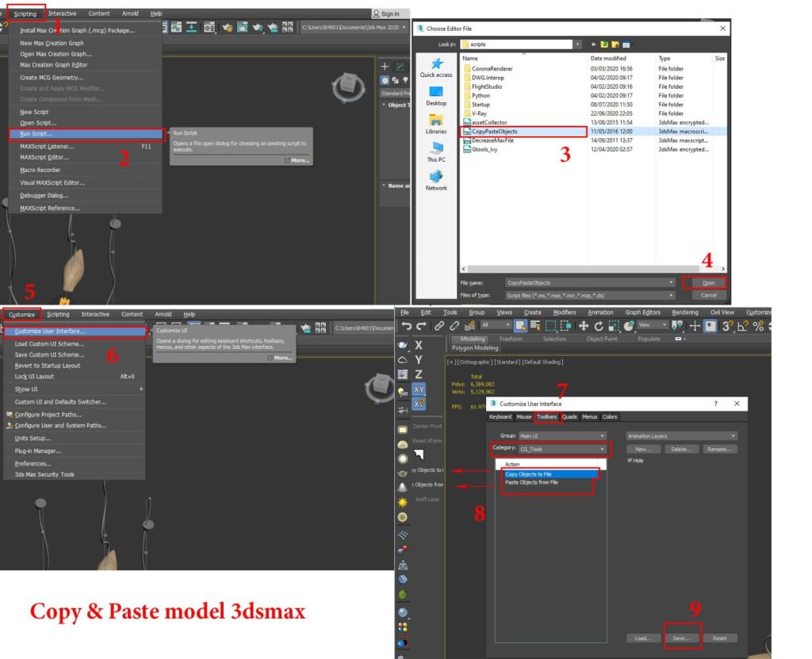This screenshot has width=812, height=659.
Task: Toggle the Window/Crossing selection button
Action: coord(565,326)
